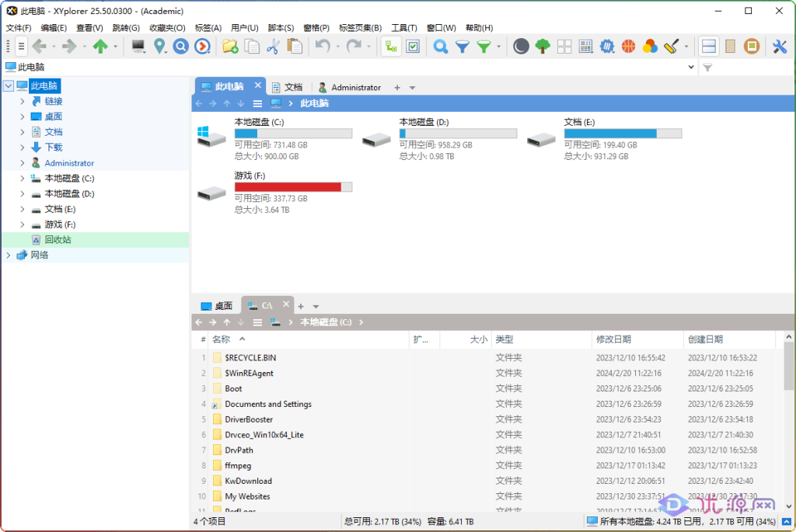Click the blue gear-like icon in the toolbar
Image resolution: width=796 pixels, height=532 pixels.
(x=607, y=47)
